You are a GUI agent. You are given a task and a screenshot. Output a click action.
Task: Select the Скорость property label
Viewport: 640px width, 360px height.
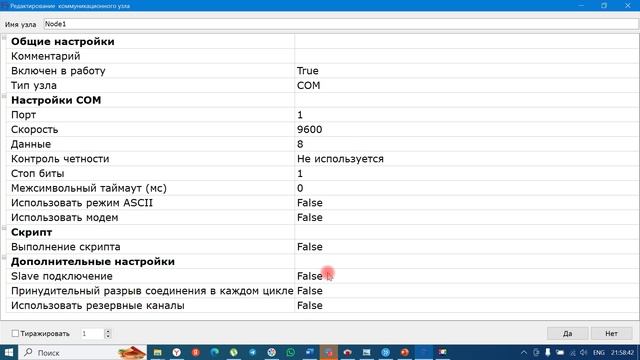point(35,129)
